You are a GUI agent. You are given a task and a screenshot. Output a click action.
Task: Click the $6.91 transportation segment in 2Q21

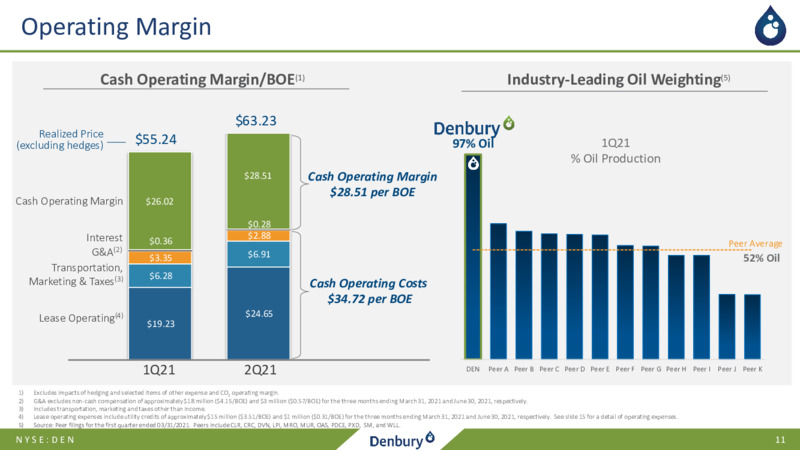[x=259, y=254]
